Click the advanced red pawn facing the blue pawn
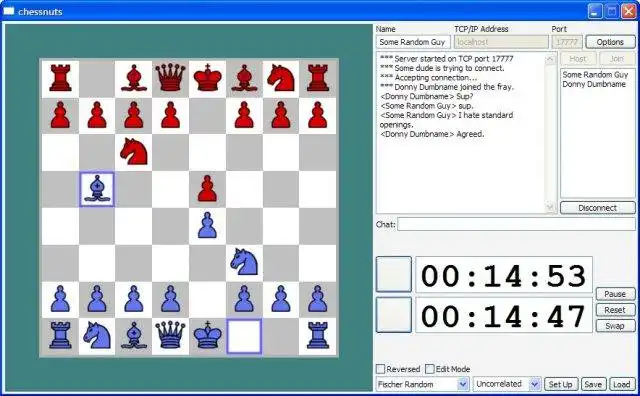The width and height of the screenshot is (640, 396). pyautogui.click(x=207, y=189)
